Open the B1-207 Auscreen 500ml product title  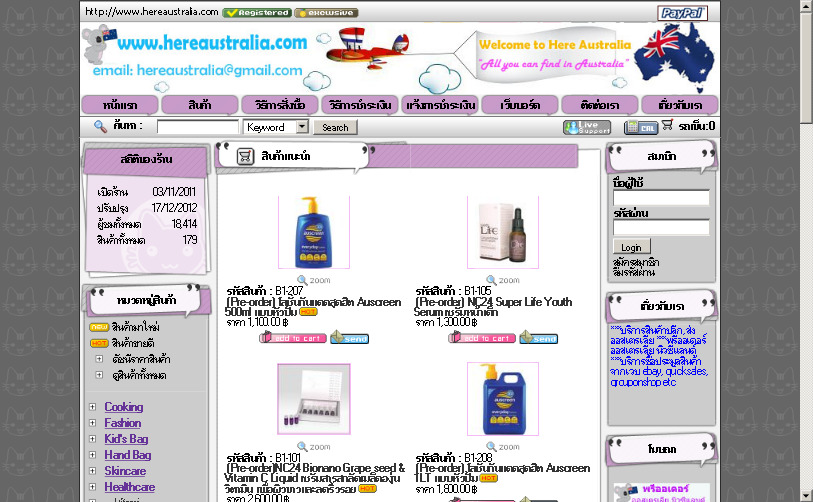click(313, 306)
